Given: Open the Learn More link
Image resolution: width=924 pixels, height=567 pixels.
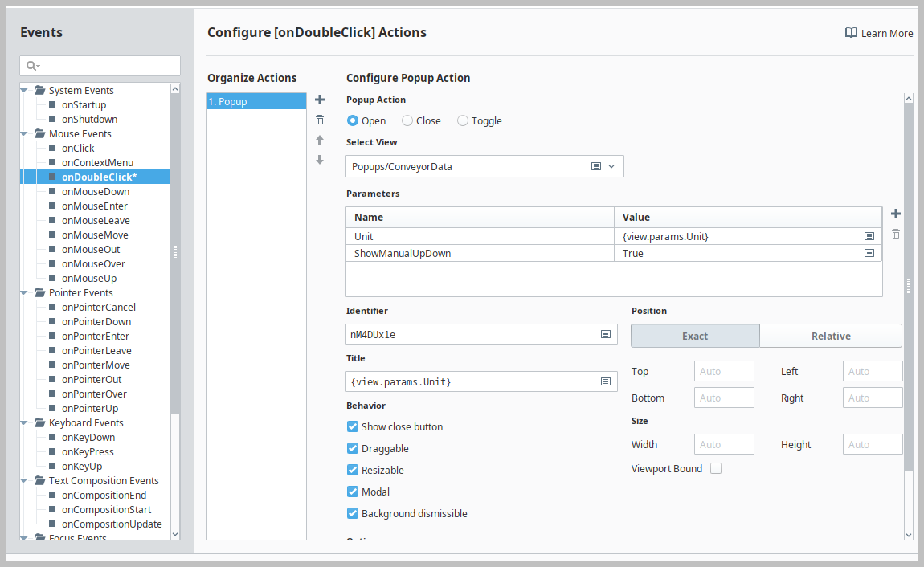Looking at the screenshot, I should (x=879, y=33).
